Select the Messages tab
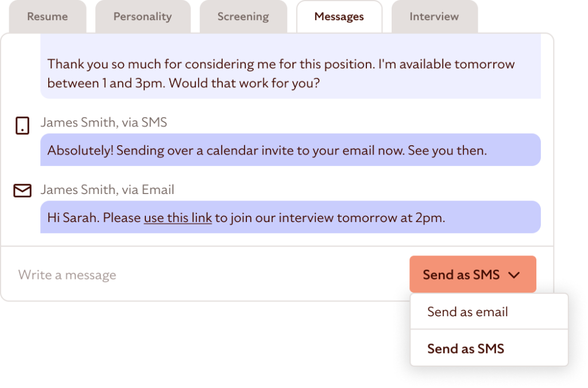The height and width of the screenshot is (388, 588). coord(339,17)
